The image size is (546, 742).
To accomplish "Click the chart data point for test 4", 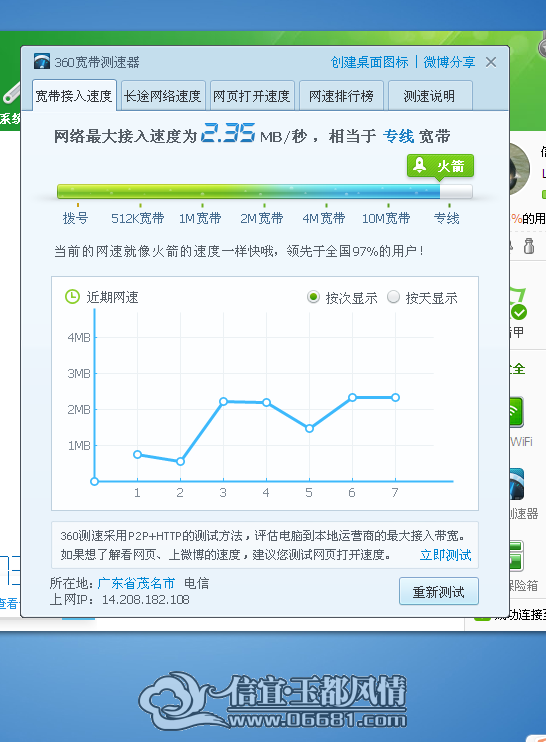I will point(266,402).
